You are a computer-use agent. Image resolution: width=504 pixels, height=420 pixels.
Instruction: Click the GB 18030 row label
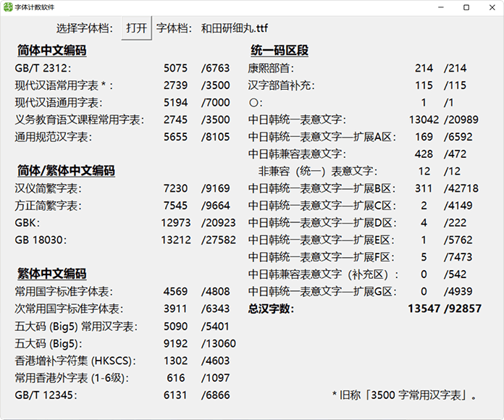(41, 240)
